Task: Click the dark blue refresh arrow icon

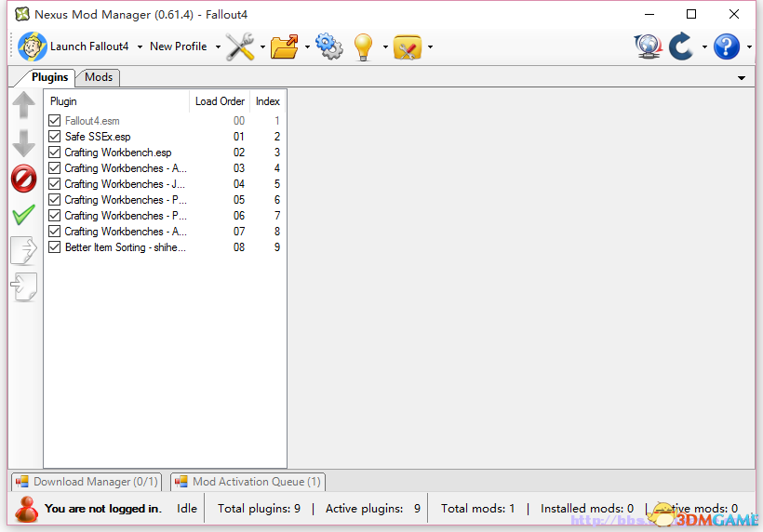Action: click(x=681, y=47)
